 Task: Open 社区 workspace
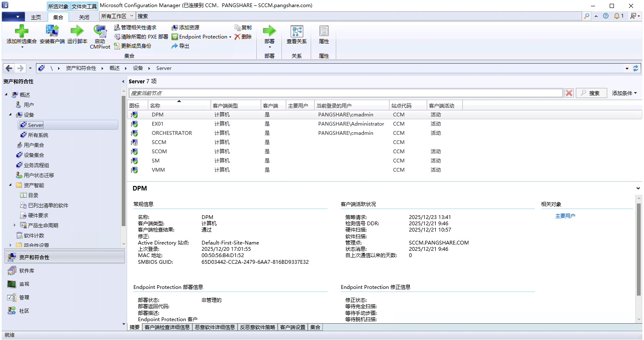64,311
